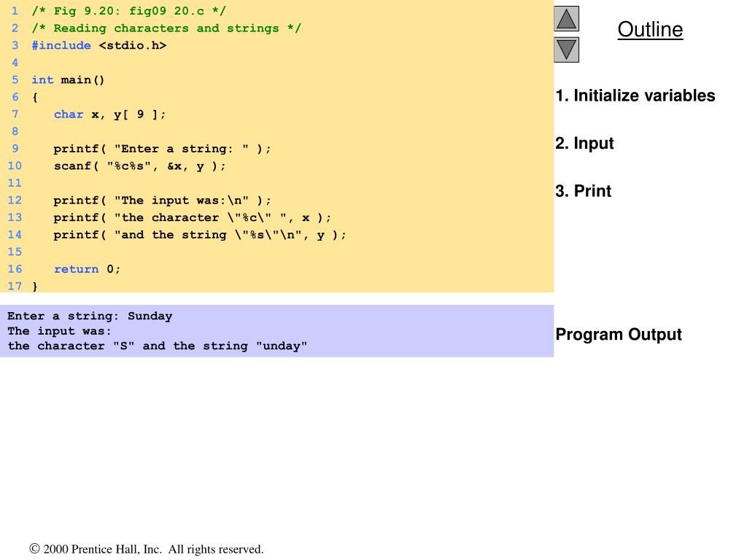Click the Prentice Hall copyright notice
Viewport: 747px width, 560px height.
pos(146,549)
